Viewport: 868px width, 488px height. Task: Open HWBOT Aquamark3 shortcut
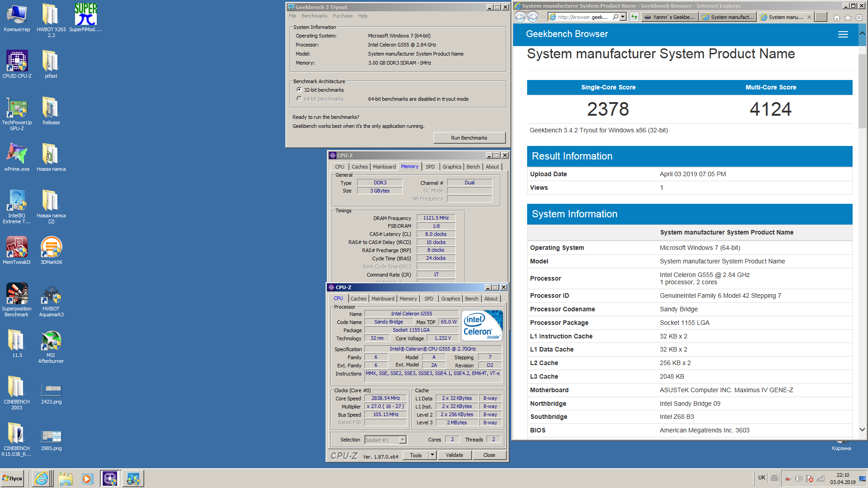tap(51, 300)
